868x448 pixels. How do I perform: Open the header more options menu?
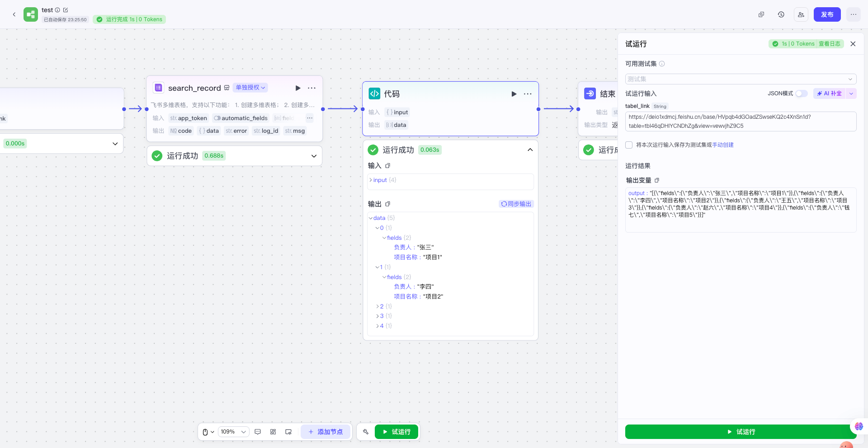(x=854, y=14)
